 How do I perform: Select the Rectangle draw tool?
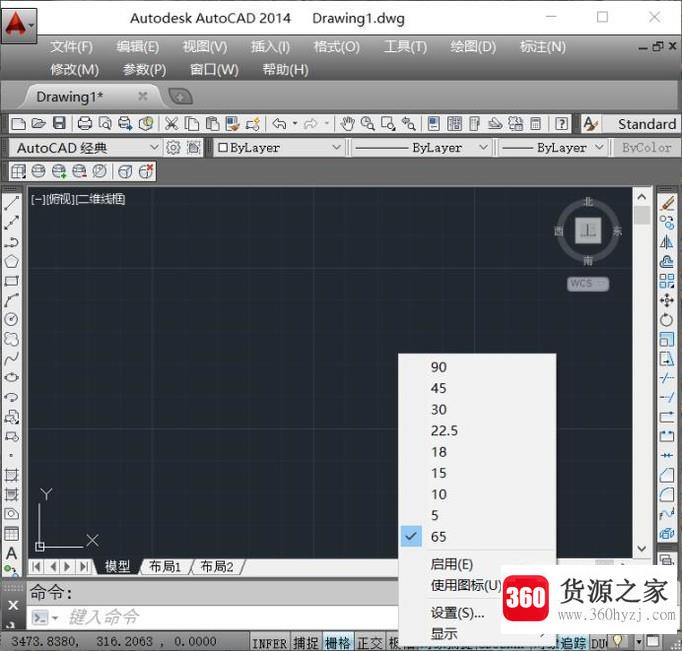coord(12,281)
